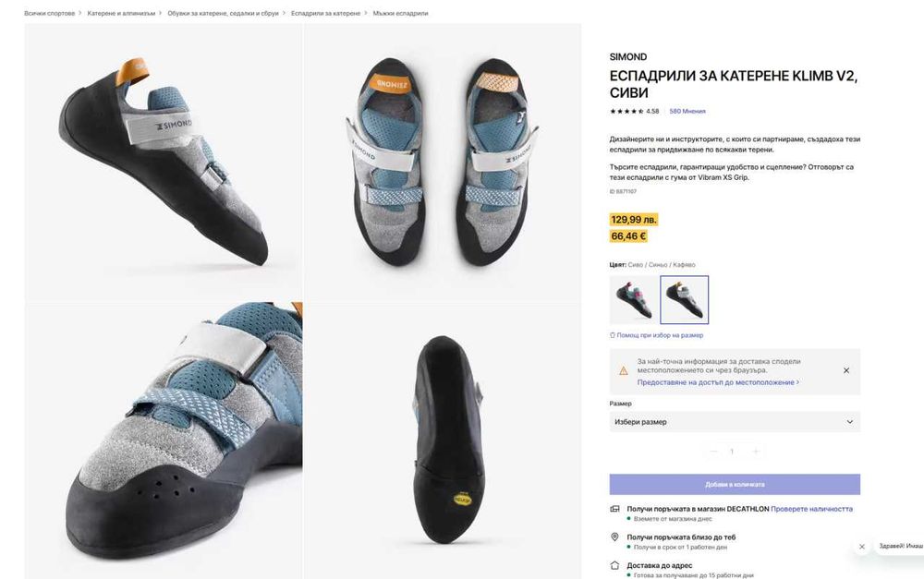
Task: Click the home delivery house icon
Action: (614, 565)
